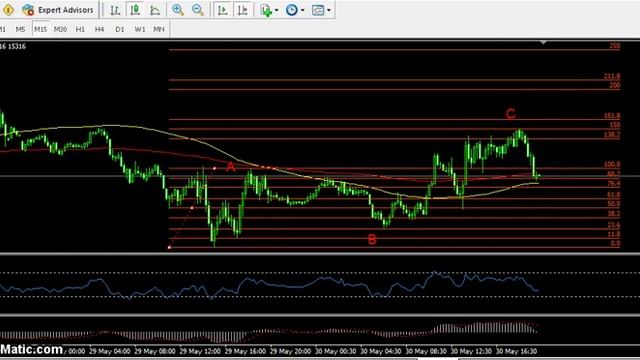
Task: Open the periods clock icon
Action: click(x=291, y=10)
